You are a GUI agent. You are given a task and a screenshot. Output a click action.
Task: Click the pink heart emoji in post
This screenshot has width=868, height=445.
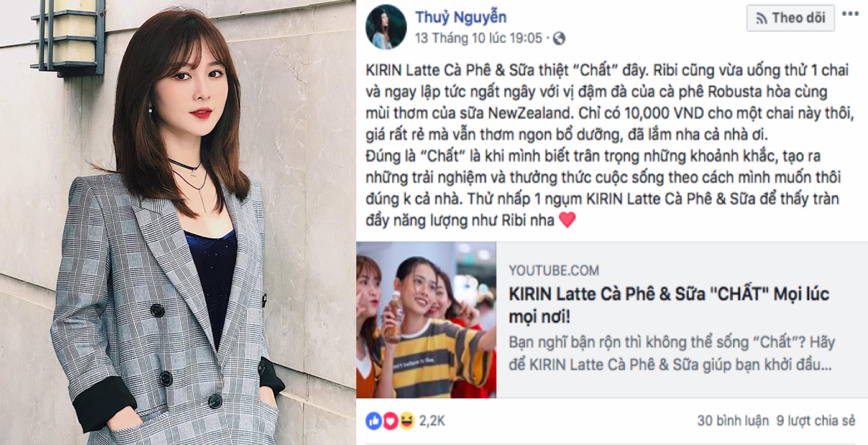(x=567, y=220)
